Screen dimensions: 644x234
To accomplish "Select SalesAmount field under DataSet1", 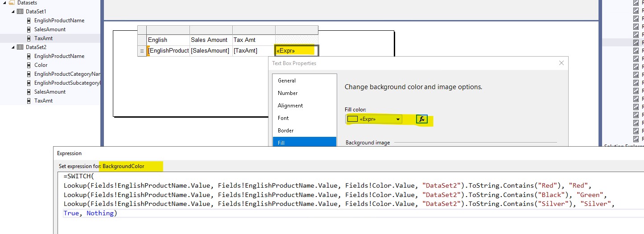I will [50, 29].
